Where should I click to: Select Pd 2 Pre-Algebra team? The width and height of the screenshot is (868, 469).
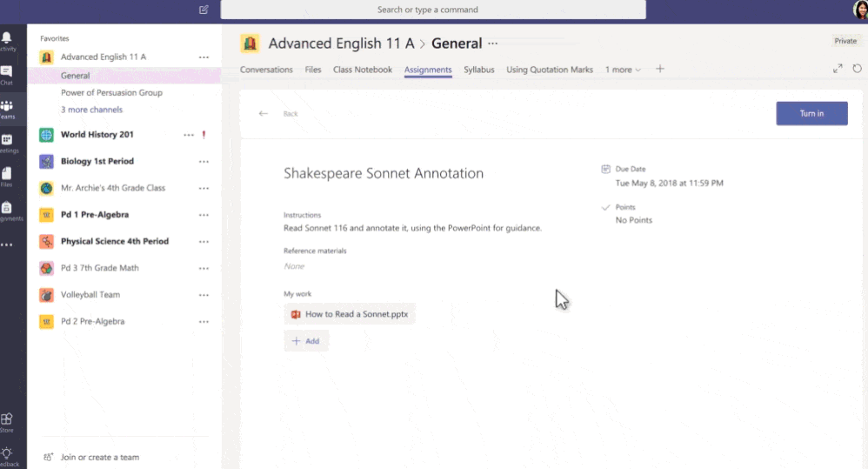pos(92,321)
